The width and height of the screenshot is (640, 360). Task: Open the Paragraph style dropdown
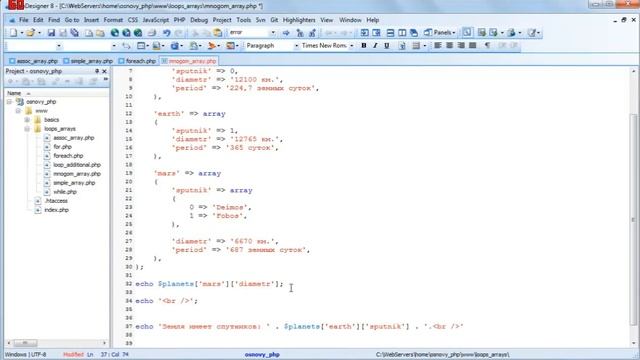pos(296,46)
